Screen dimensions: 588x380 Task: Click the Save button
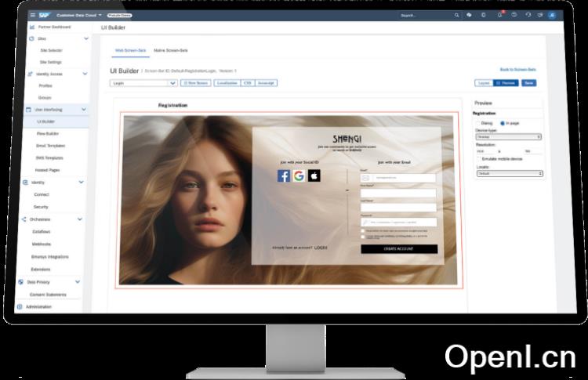point(528,83)
